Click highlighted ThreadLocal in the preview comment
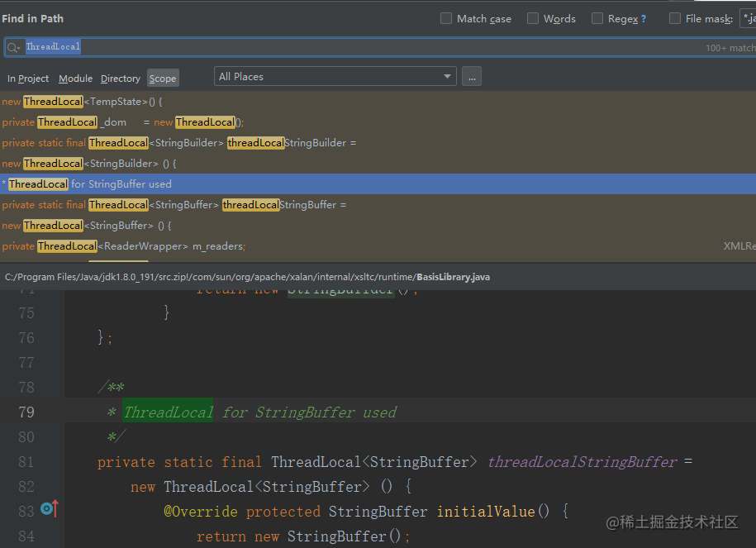This screenshot has height=548, width=756. point(168,412)
